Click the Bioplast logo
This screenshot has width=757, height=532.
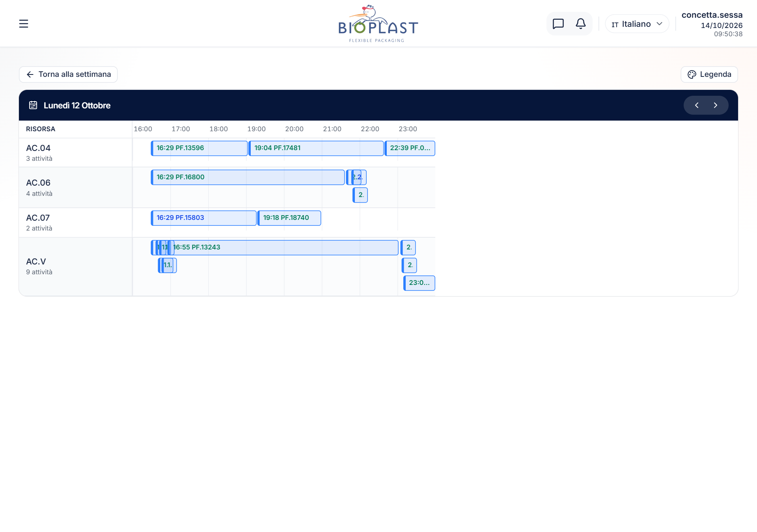coord(378,24)
